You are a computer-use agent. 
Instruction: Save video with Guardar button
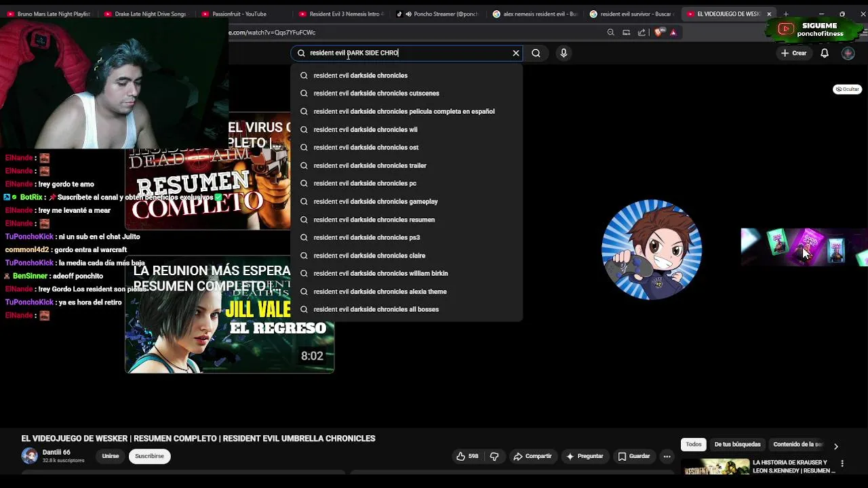click(633, 456)
